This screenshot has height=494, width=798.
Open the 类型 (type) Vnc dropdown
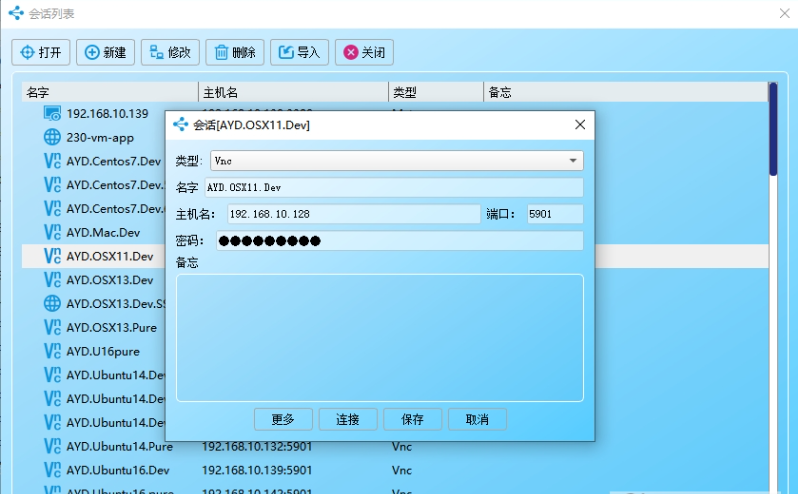click(x=396, y=161)
